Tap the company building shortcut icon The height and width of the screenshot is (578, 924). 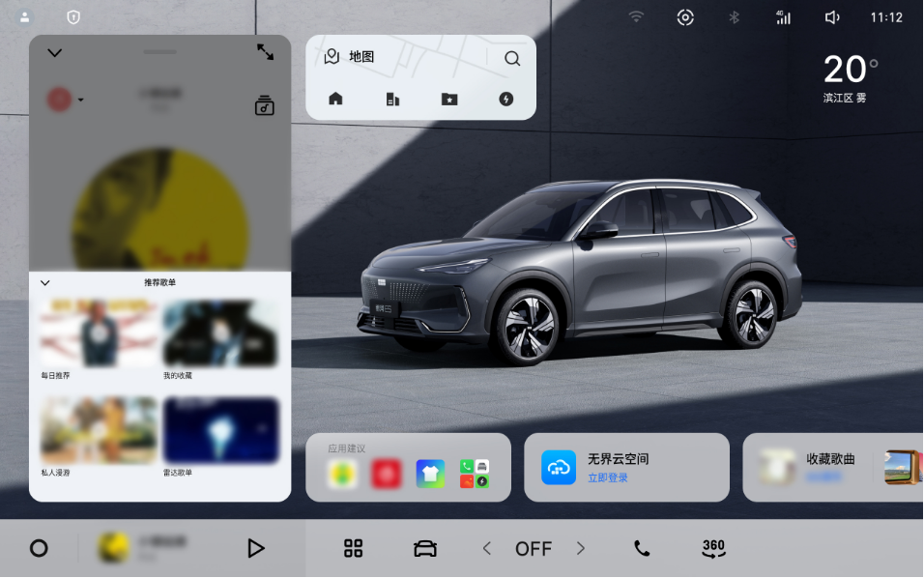[x=392, y=99]
